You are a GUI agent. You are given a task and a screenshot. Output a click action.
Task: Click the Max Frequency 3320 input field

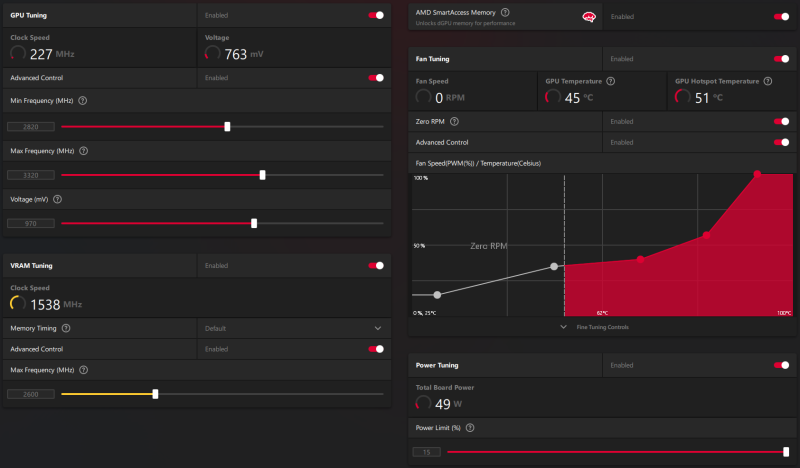click(x=31, y=175)
